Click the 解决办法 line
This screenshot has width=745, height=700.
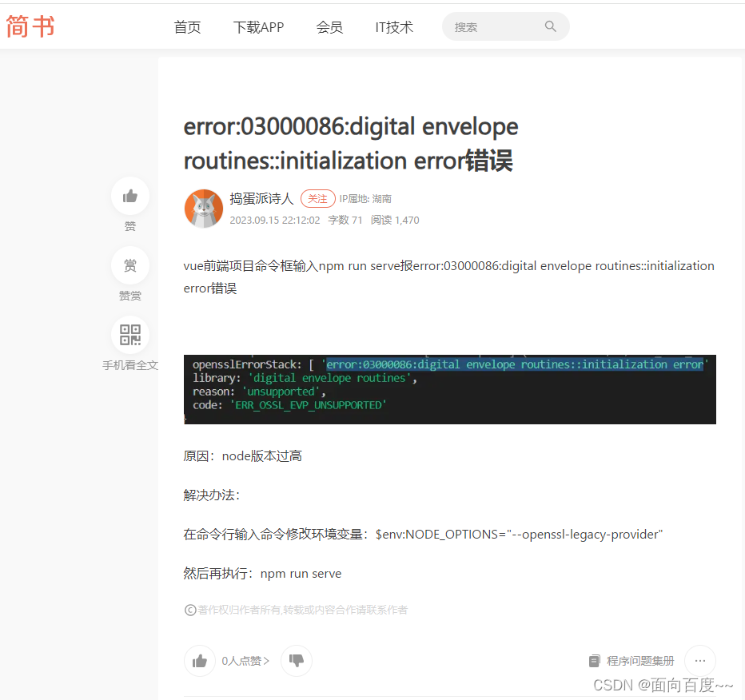coord(212,495)
